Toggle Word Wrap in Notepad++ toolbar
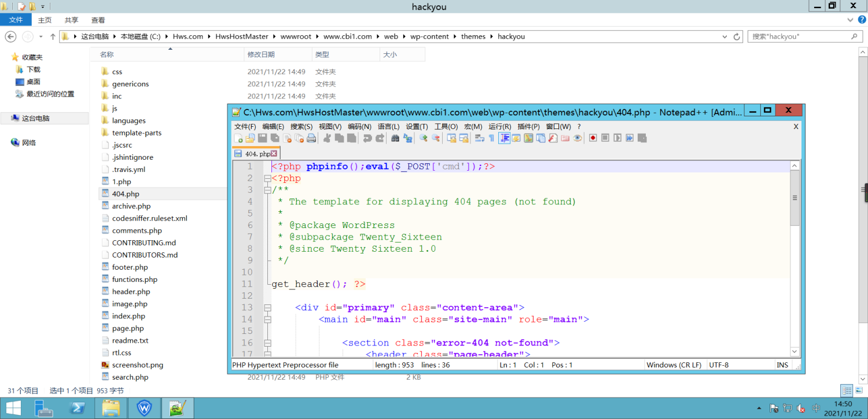868x419 pixels. click(479, 138)
